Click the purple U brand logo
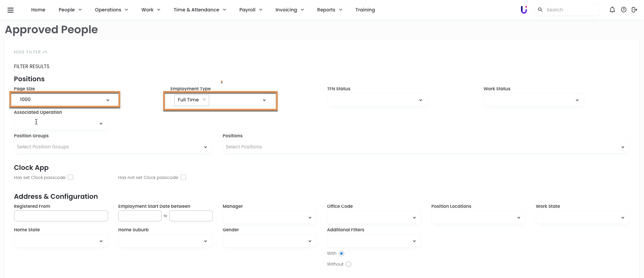 click(x=524, y=10)
